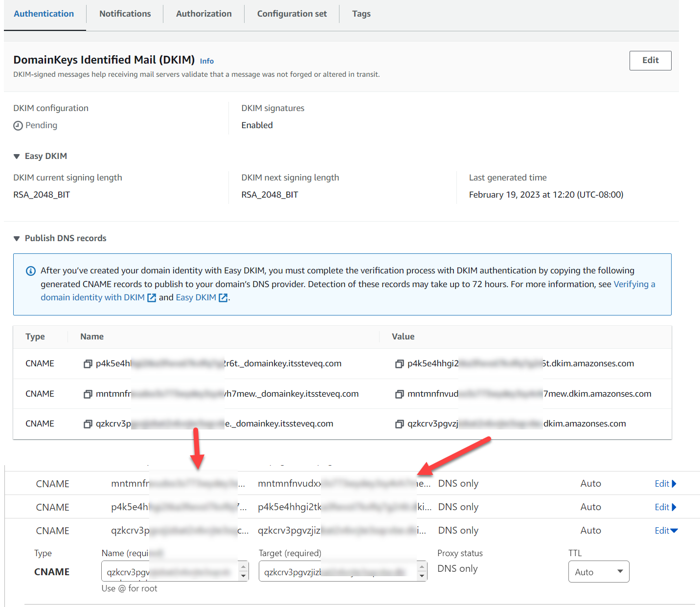Copy the qzkcrv3pgvzj CNAME value
Viewport: 700px width, 607px height.
coord(400,424)
